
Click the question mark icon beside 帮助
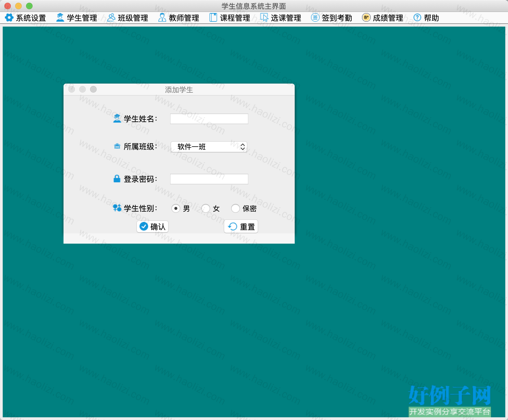tap(417, 18)
